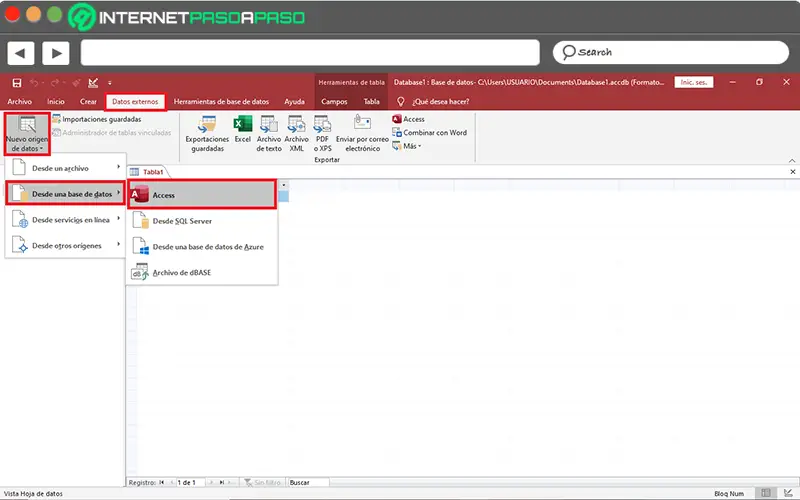Click the browser Search box
This screenshot has width=800, height=500.
tap(670, 52)
